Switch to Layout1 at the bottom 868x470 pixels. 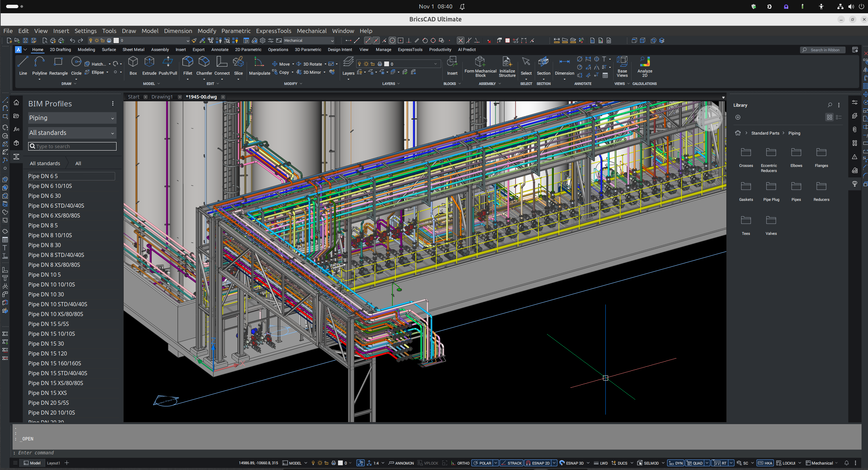coord(53,463)
